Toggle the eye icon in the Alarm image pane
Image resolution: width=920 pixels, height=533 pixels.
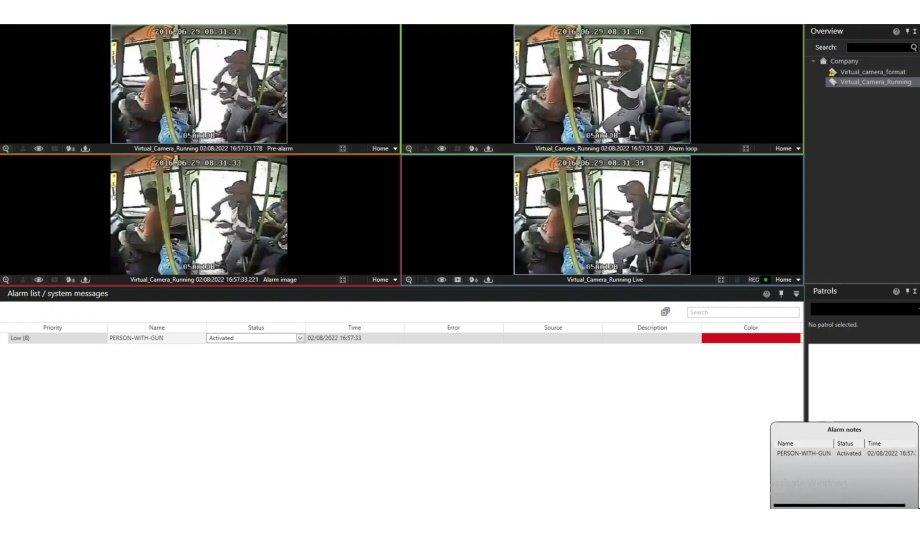pos(39,280)
